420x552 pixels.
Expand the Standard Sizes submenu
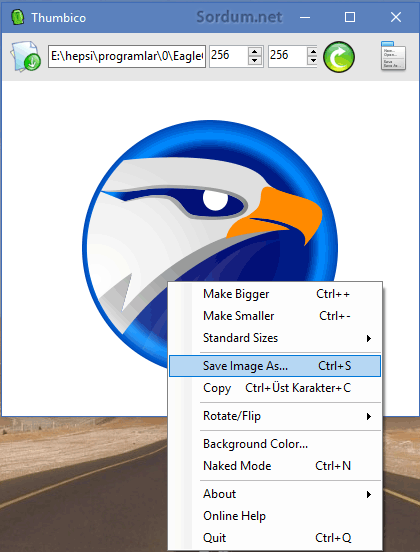[x=275, y=338]
